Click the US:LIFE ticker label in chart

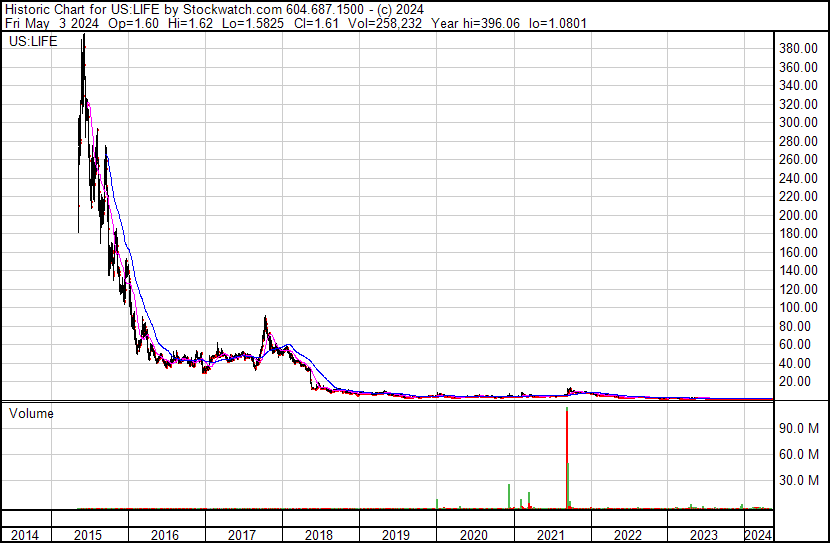pyautogui.click(x=32, y=43)
